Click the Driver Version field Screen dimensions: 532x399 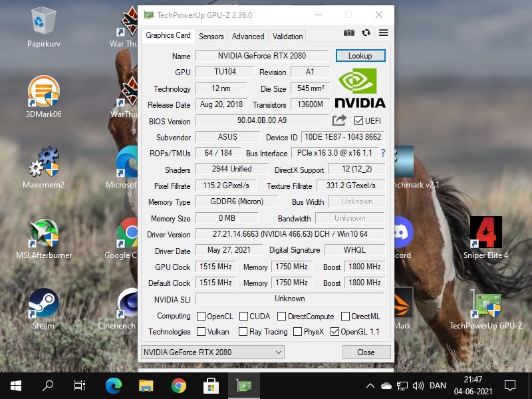click(290, 234)
